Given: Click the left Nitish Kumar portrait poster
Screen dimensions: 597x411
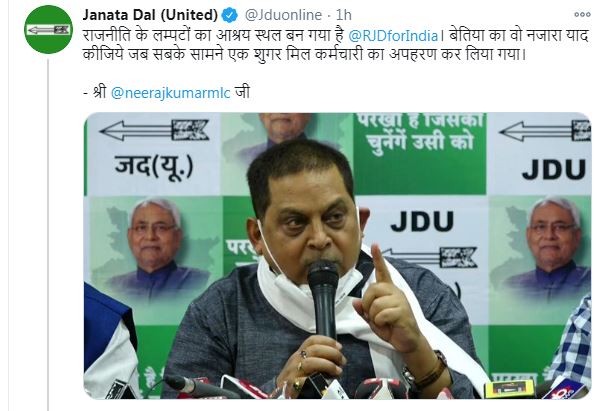Looking at the screenshot, I should point(154,248).
